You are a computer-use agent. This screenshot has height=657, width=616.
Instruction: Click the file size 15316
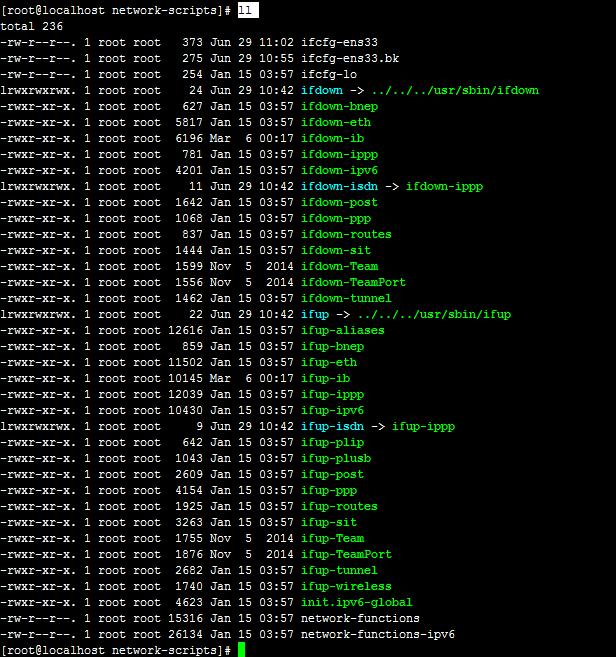pos(185,618)
